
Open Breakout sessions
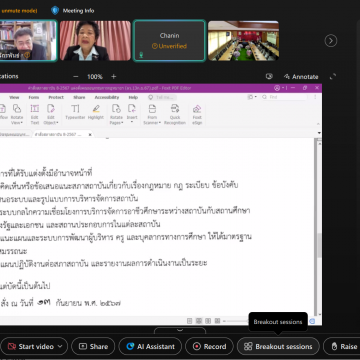coord(278,347)
